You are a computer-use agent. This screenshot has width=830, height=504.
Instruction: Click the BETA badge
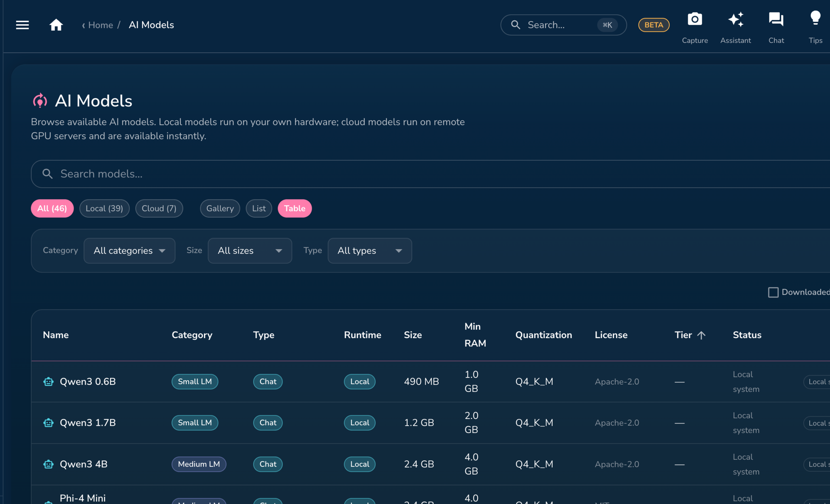(654, 25)
